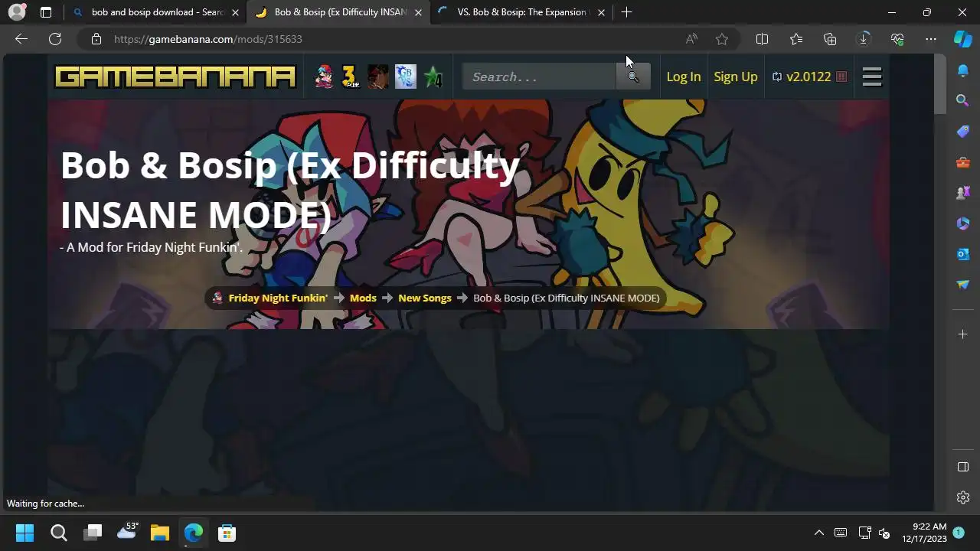The image size is (980, 551).
Task: Open sidebar Games chess icon
Action: [x=963, y=192]
